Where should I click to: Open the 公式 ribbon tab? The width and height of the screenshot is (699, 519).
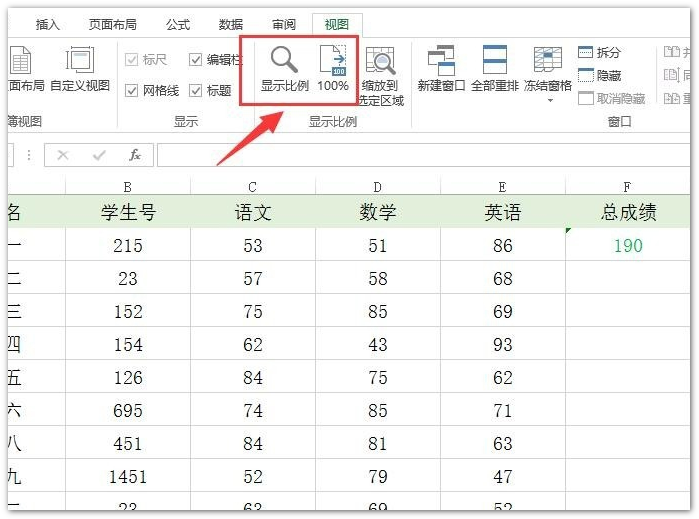pyautogui.click(x=178, y=25)
